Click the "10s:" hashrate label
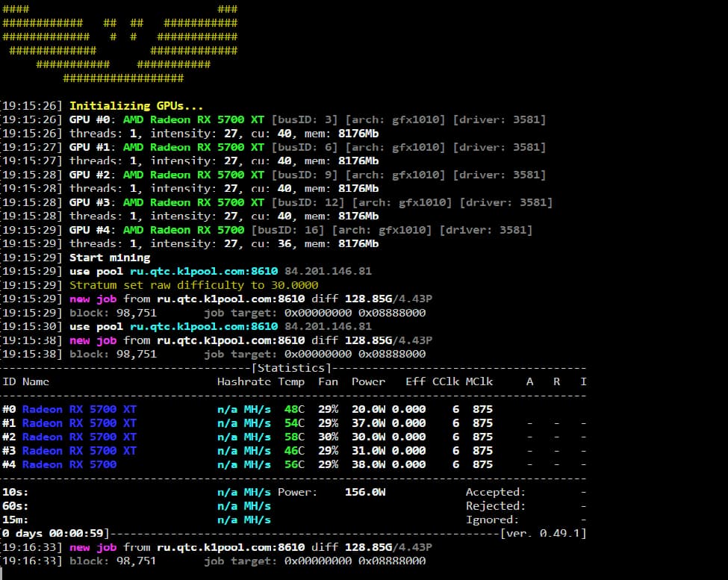This screenshot has width=728, height=580. pyautogui.click(x=15, y=493)
